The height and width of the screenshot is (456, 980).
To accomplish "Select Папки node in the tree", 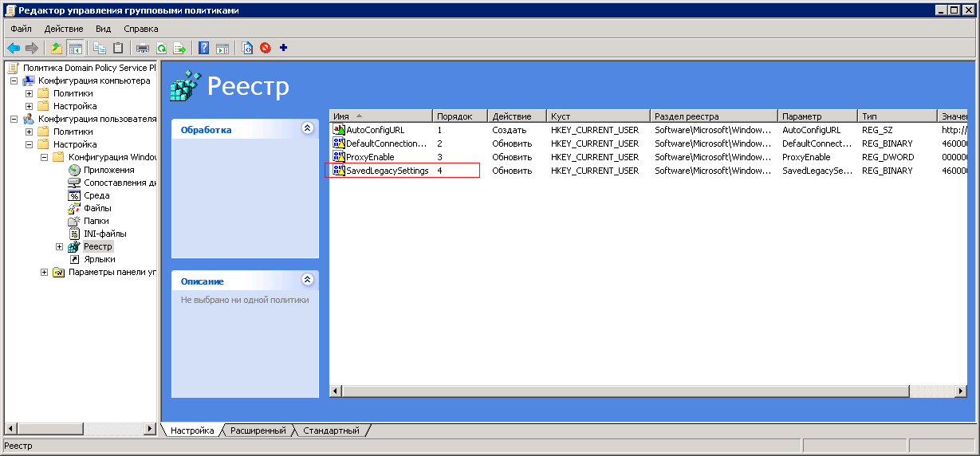I will coord(96,221).
